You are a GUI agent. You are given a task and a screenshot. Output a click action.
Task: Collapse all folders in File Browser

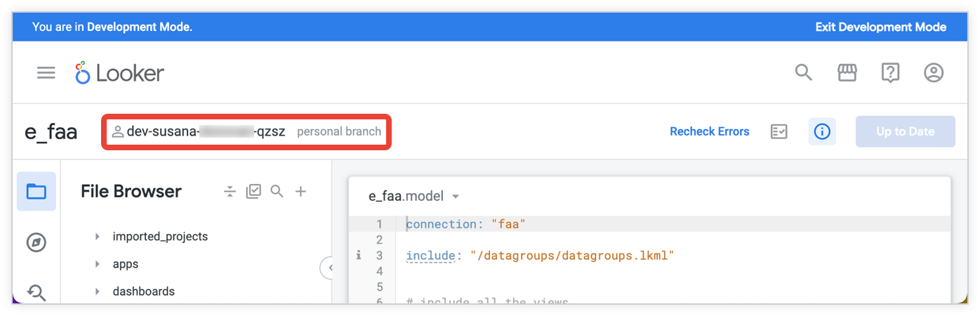pos(230,191)
